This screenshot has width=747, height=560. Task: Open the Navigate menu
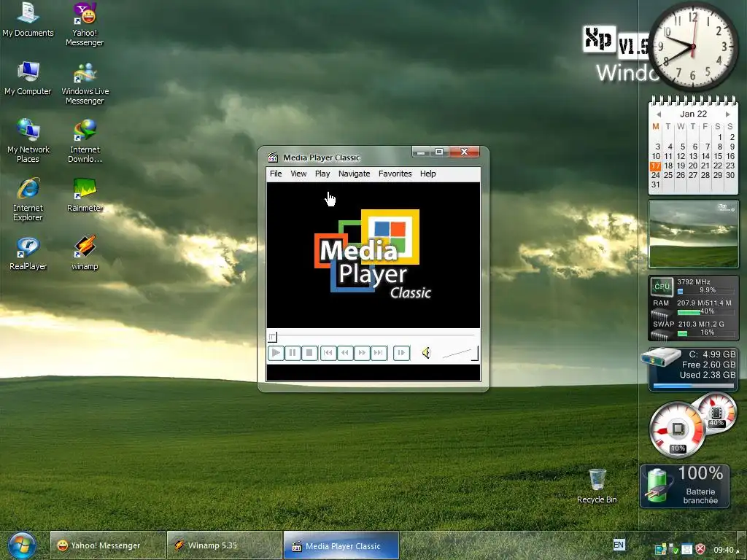coord(354,174)
